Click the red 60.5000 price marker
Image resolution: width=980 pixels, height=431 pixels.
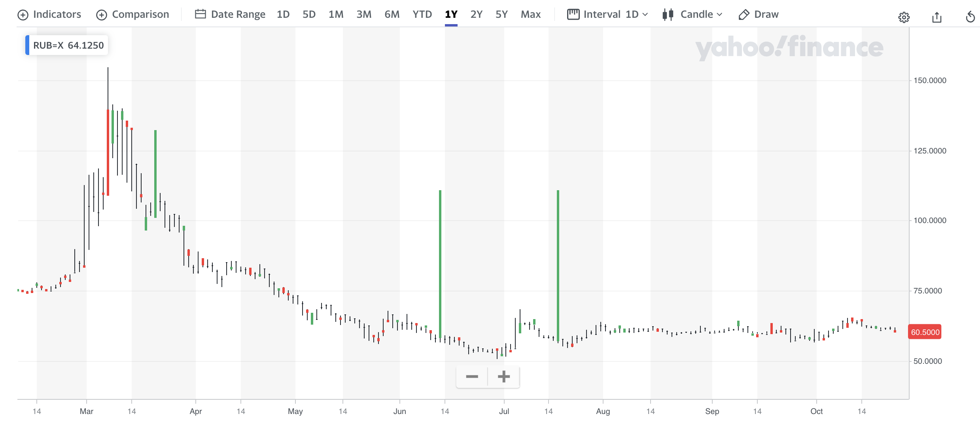tap(925, 332)
